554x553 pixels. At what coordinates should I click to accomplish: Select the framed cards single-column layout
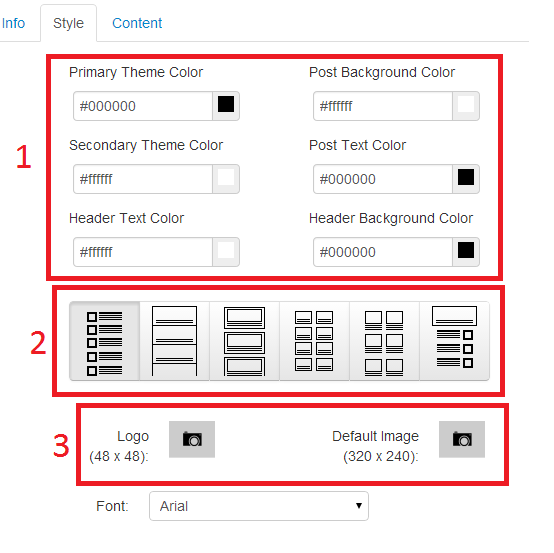tap(244, 341)
